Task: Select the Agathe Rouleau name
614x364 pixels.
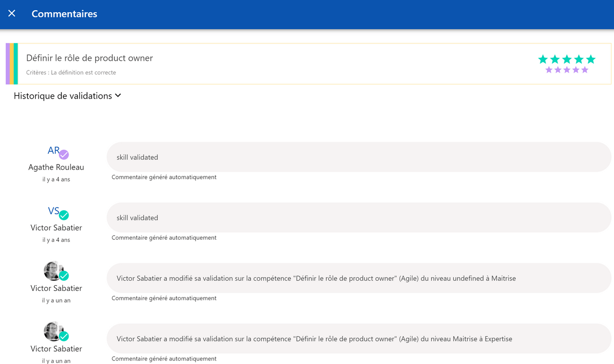Action: coord(56,167)
